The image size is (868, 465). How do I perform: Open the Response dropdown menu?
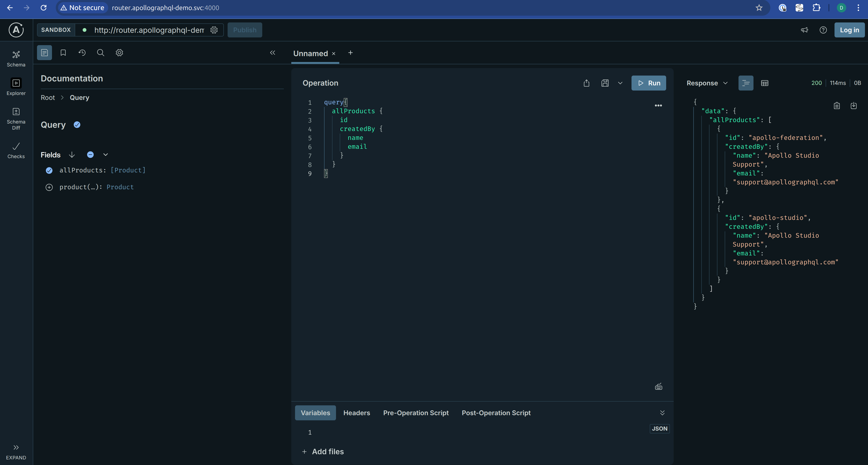pyautogui.click(x=707, y=83)
